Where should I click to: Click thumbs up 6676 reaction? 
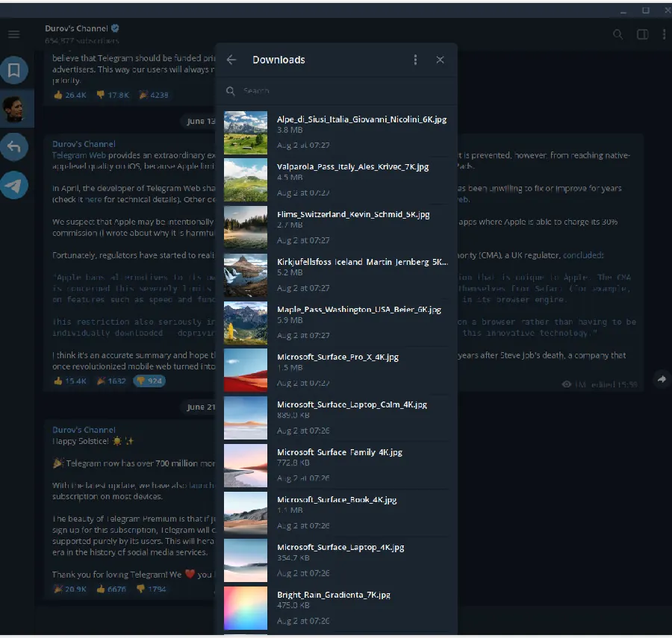[111, 589]
